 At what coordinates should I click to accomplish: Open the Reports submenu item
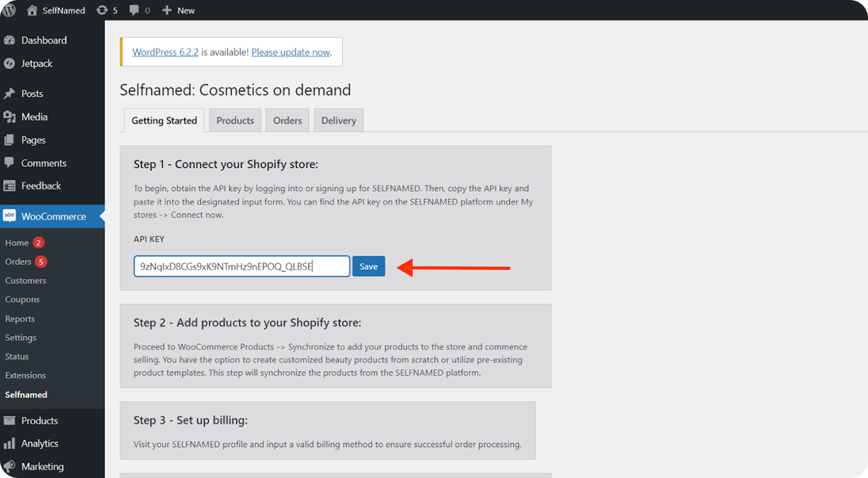coord(20,319)
